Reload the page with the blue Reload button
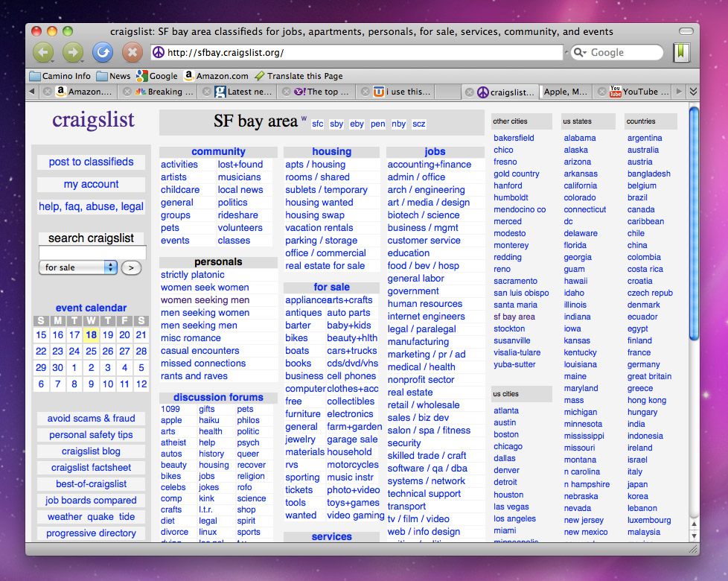Screen dimensions: 728x581 (103, 52)
